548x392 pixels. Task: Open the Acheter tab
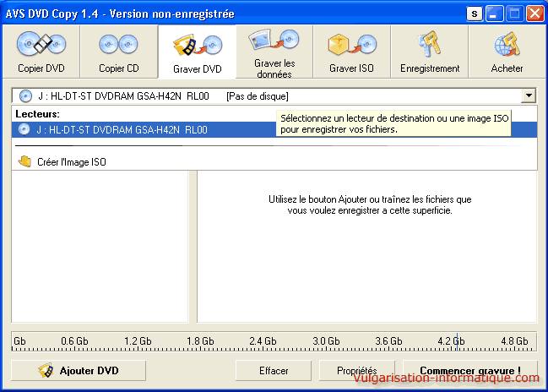(x=507, y=52)
